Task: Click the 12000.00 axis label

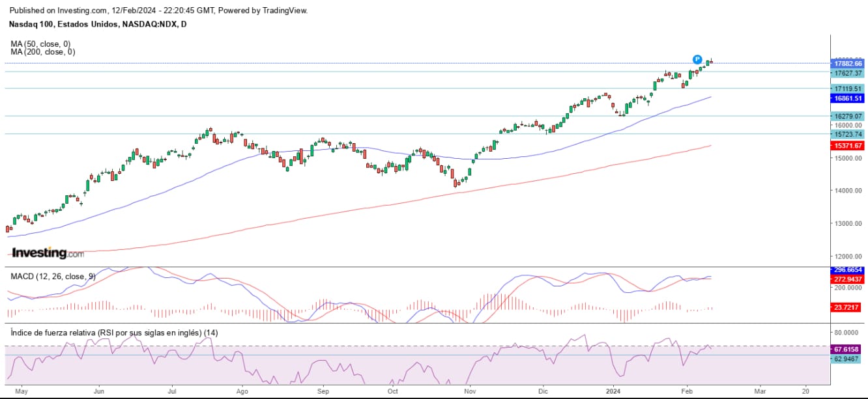Action: tap(848, 256)
